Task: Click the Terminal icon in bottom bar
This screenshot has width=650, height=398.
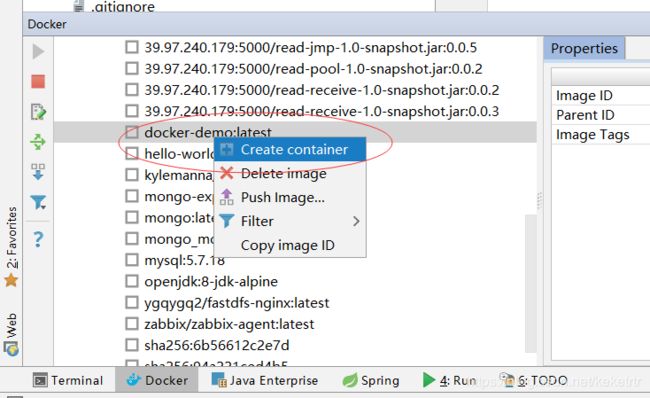Action: [x=40, y=380]
